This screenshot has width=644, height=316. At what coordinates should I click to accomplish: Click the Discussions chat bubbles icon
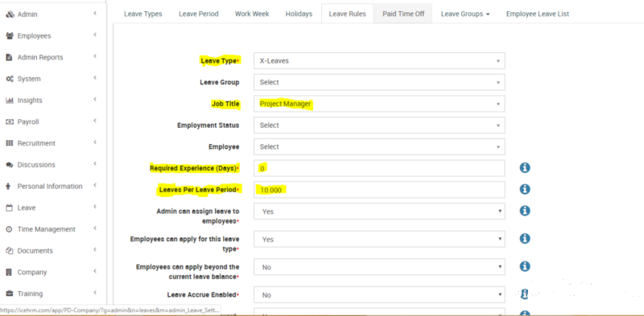[x=10, y=165]
